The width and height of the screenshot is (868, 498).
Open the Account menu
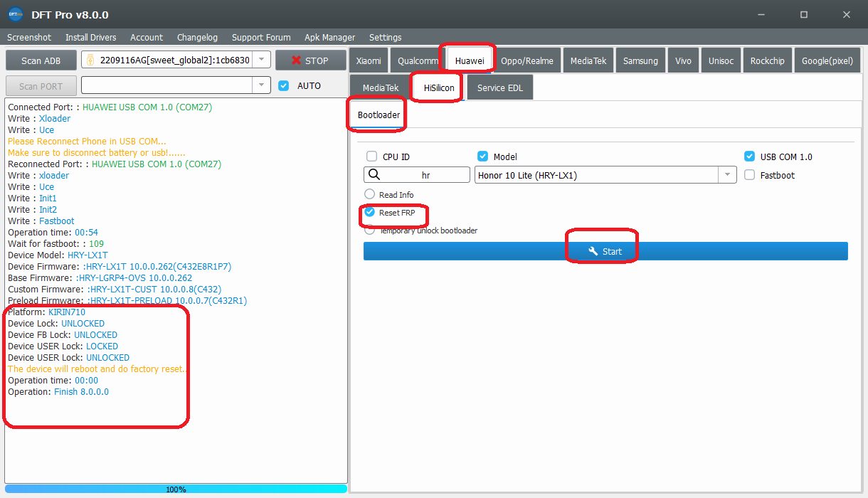[147, 37]
